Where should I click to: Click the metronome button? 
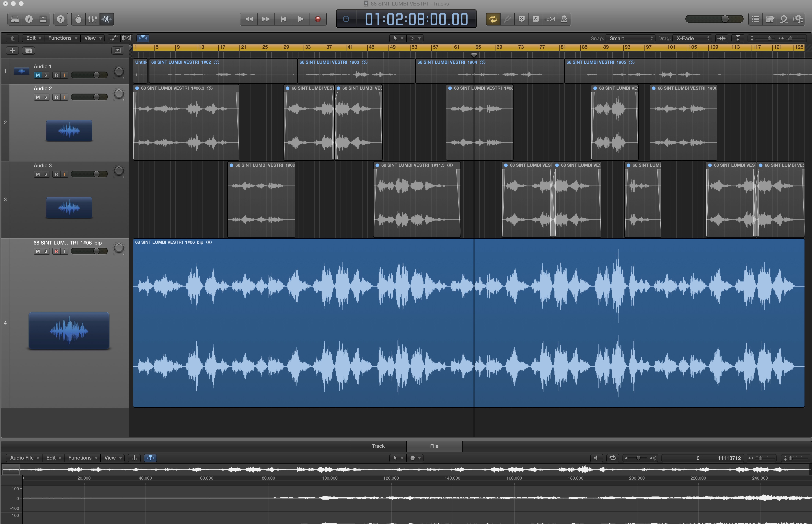tap(564, 19)
